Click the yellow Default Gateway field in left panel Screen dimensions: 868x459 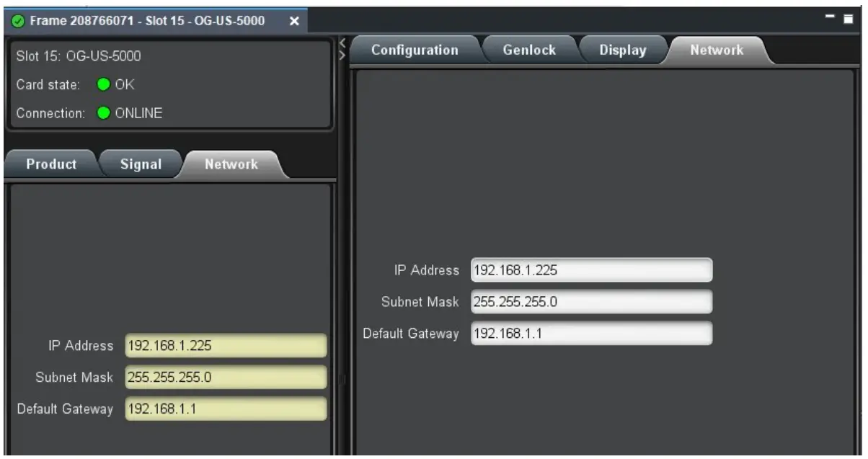(x=226, y=409)
